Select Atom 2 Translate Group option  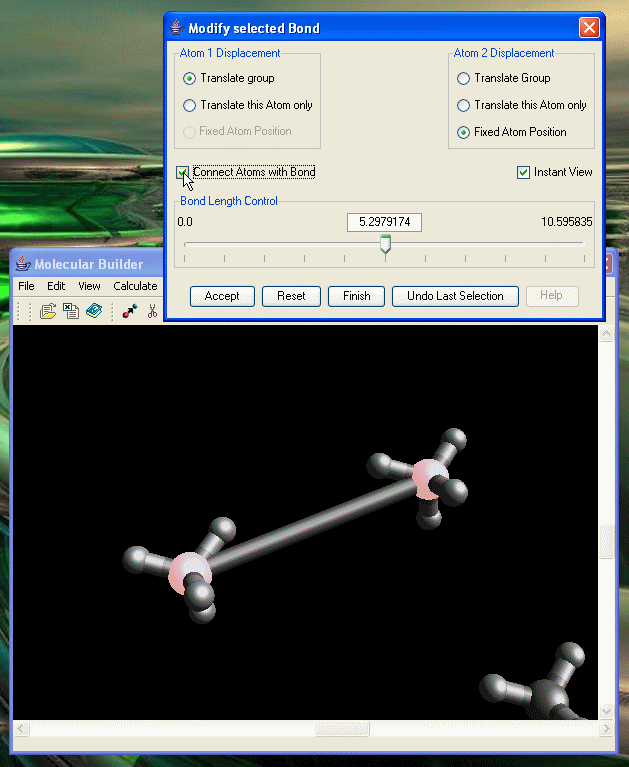[x=463, y=78]
